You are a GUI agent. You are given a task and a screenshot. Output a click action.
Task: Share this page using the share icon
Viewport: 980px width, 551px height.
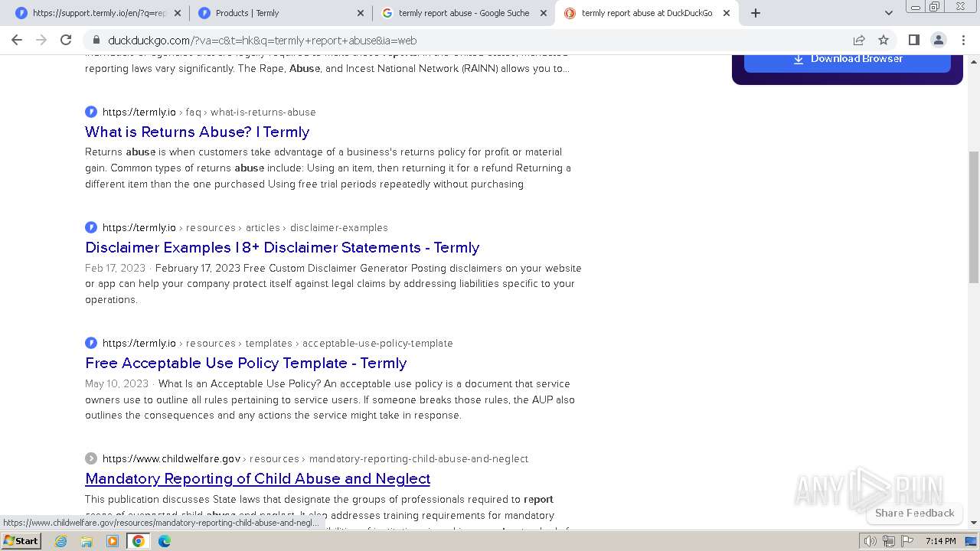(x=859, y=40)
